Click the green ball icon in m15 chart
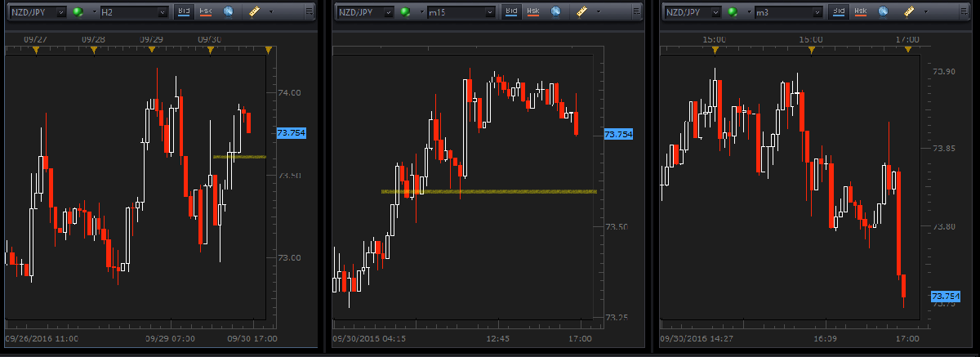 pyautogui.click(x=405, y=12)
